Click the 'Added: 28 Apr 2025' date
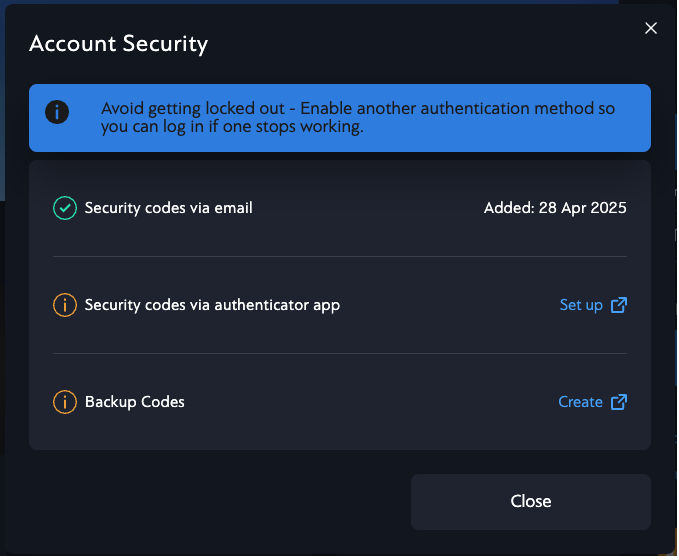679x560 pixels. [555, 208]
